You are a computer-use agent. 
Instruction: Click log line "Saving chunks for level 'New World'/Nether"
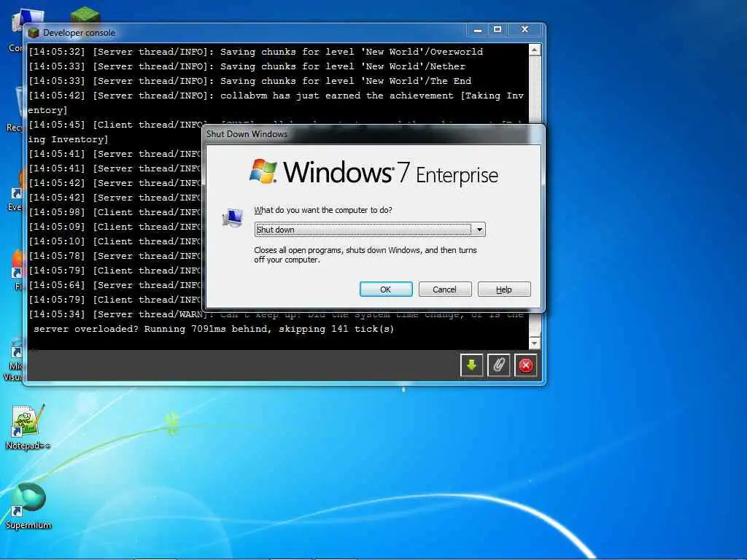(x=343, y=66)
